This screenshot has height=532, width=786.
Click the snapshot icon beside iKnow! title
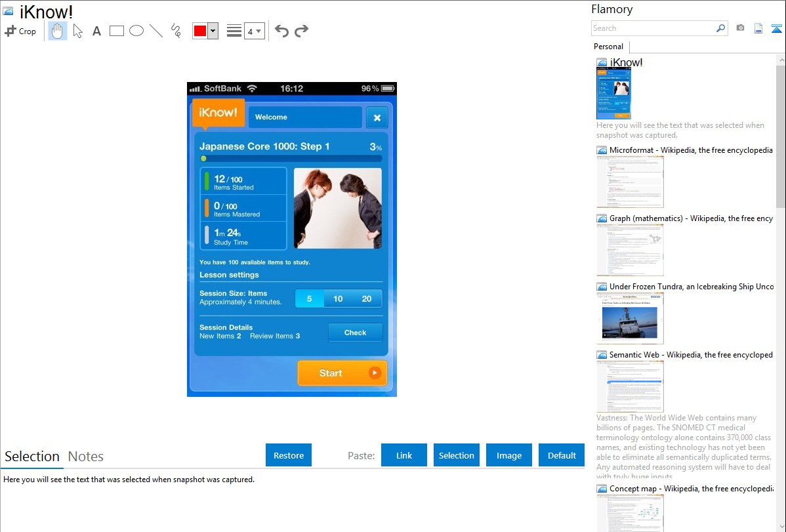coord(602,63)
